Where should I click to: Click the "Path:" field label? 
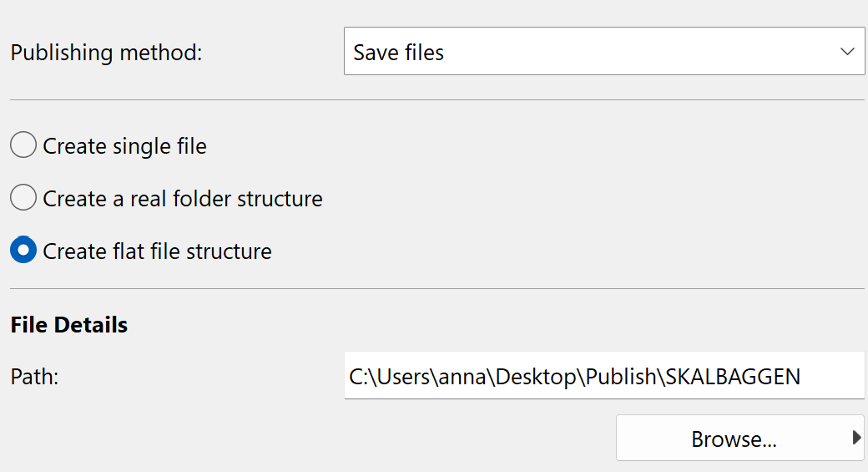[x=34, y=377]
